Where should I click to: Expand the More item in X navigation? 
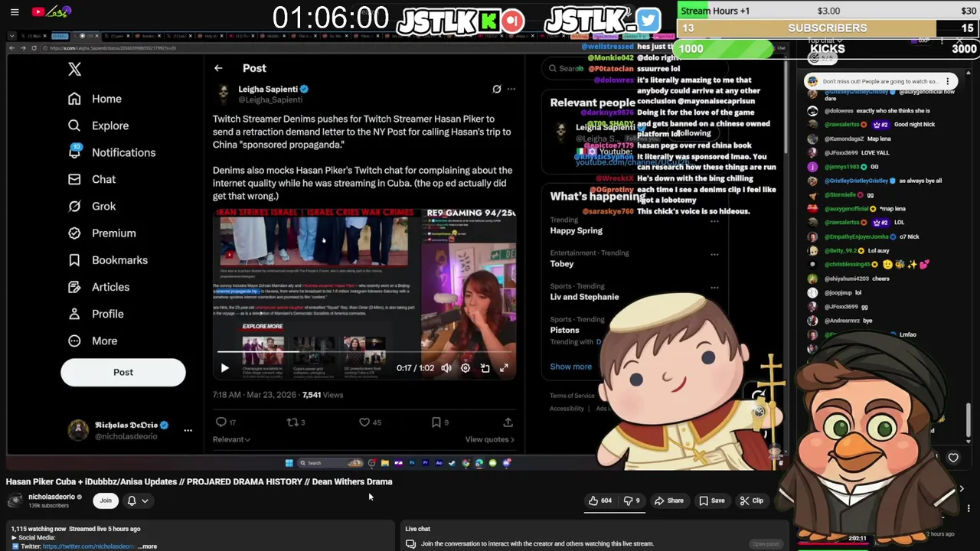click(93, 341)
